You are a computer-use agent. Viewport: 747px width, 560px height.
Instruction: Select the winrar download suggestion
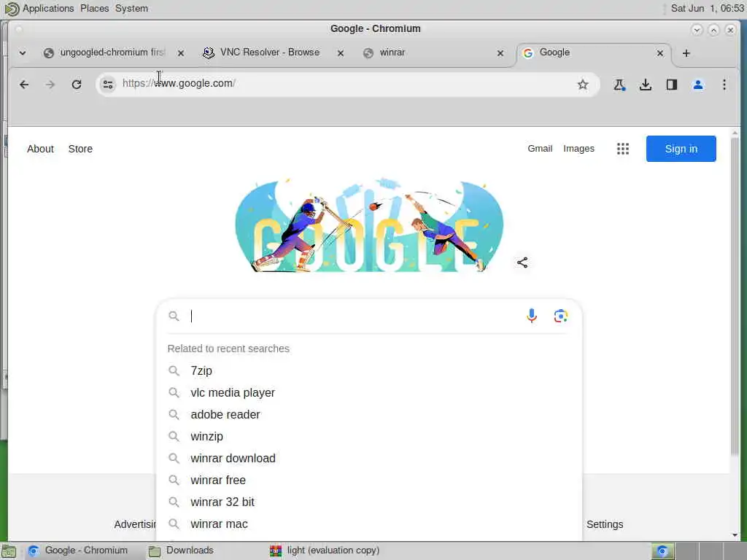pyautogui.click(x=369, y=458)
